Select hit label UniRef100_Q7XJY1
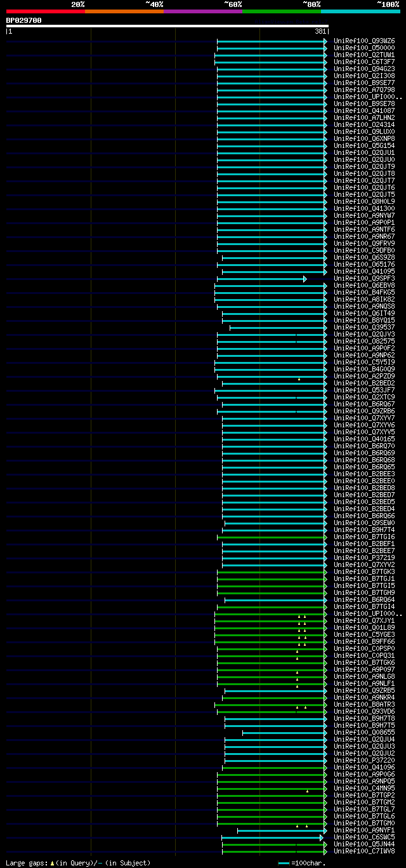 (364, 620)
